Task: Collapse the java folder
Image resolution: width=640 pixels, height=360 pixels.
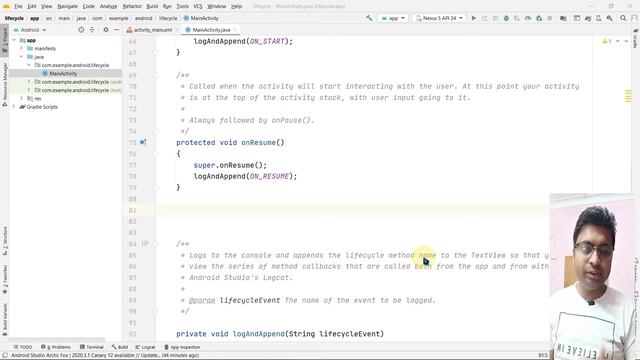Action: tap(22, 57)
